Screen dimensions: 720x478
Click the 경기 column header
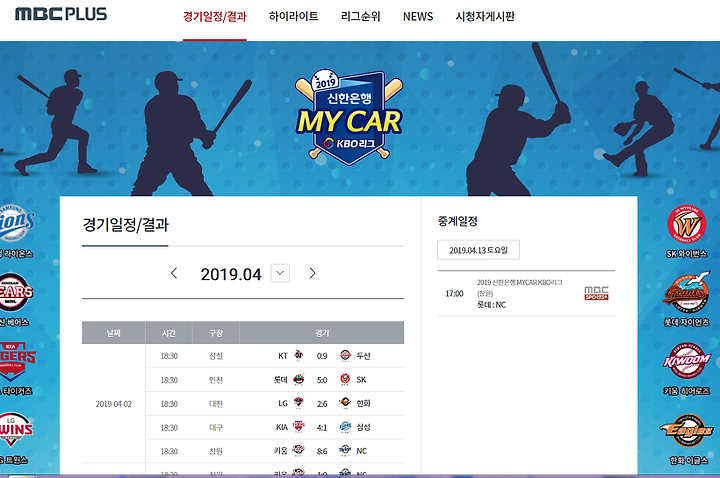(322, 333)
